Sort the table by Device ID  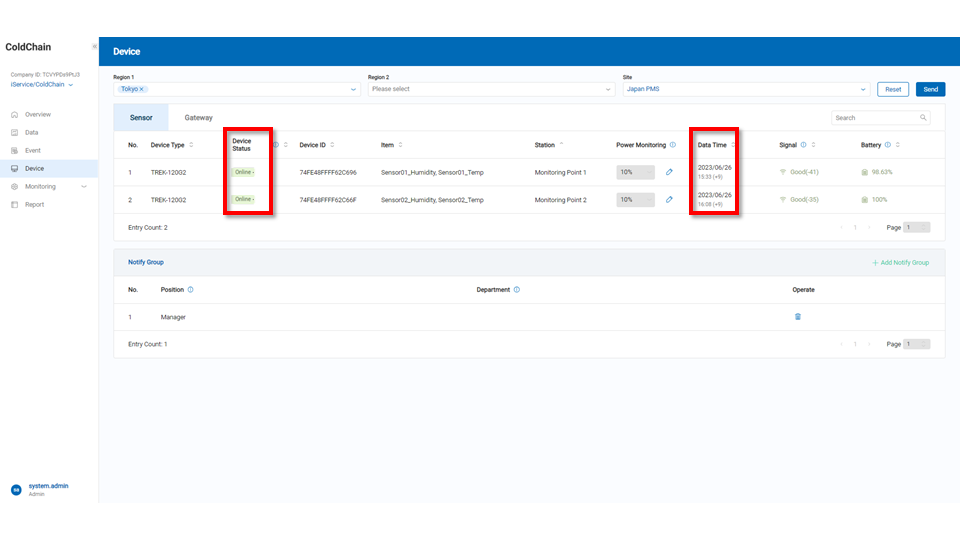(x=331, y=145)
